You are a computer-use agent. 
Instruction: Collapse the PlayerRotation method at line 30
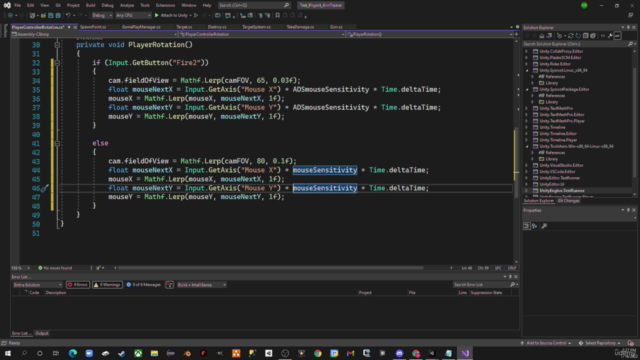click(x=57, y=45)
